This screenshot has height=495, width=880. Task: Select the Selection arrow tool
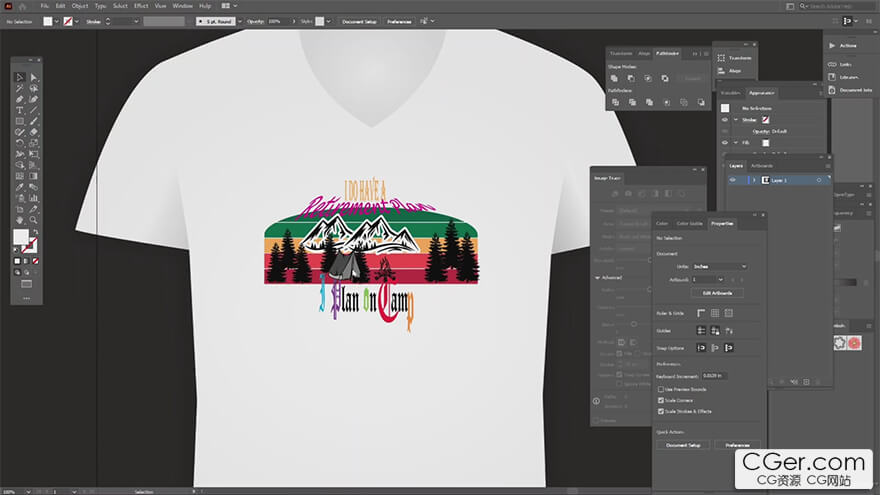pyautogui.click(x=19, y=77)
